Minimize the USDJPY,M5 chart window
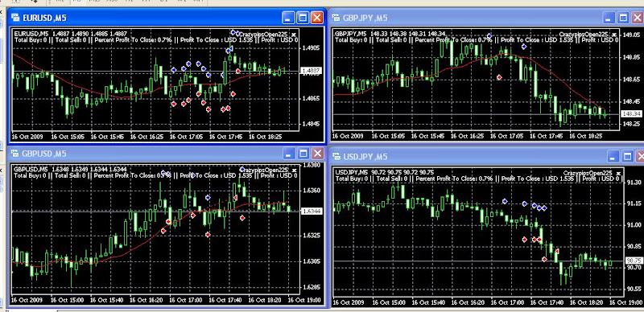The width and height of the screenshot is (644, 312). coord(613,157)
